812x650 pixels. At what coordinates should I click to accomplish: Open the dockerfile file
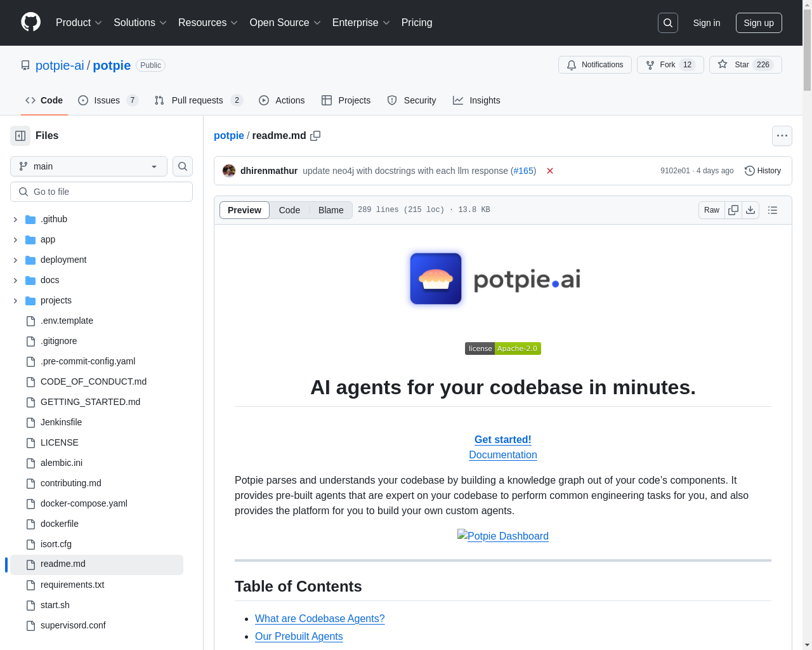[60, 524]
